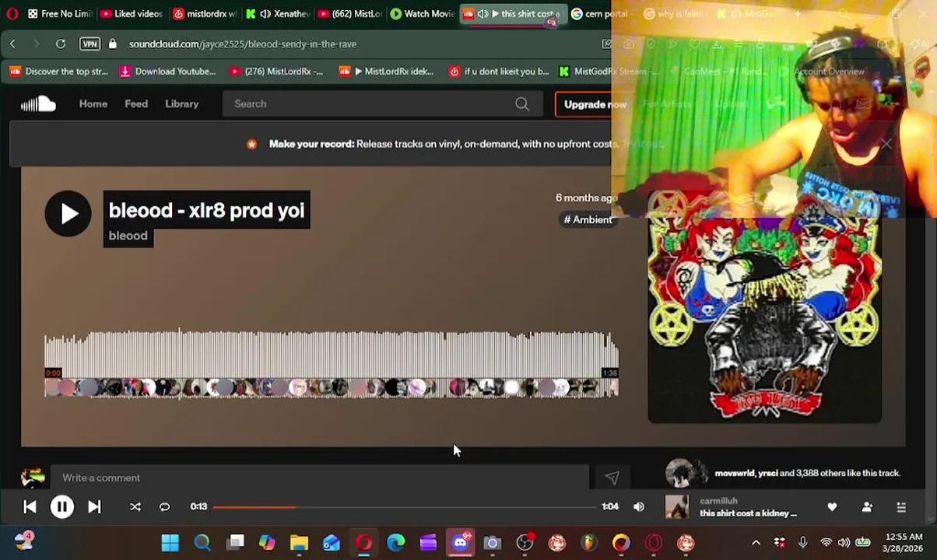The image size is (937, 560).
Task: Click the Upgrade now button
Action: (x=595, y=104)
